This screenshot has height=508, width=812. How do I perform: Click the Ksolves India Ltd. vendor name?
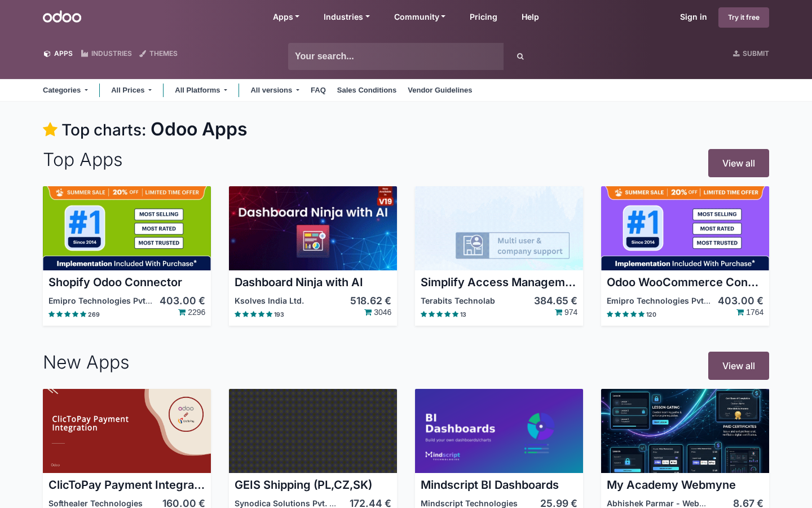(x=269, y=301)
